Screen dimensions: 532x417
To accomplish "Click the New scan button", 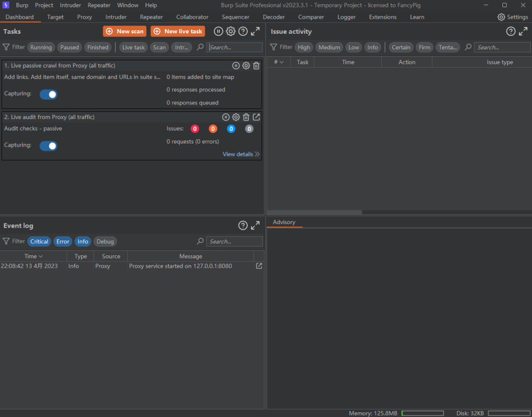I will (x=125, y=32).
